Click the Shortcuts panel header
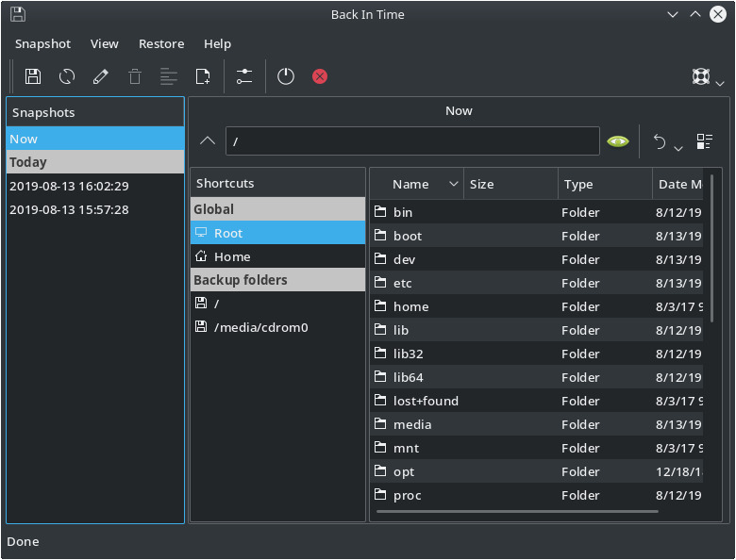The image size is (736, 560). (x=277, y=183)
